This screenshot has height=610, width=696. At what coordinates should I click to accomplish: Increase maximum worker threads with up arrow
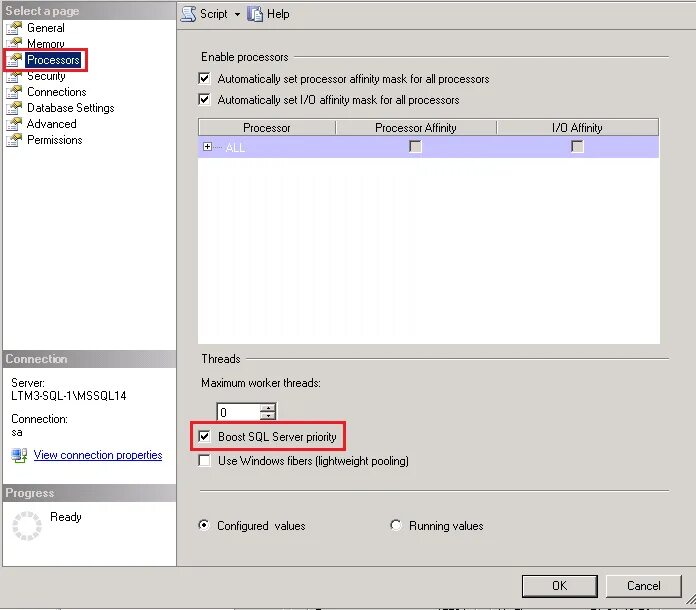click(268, 408)
